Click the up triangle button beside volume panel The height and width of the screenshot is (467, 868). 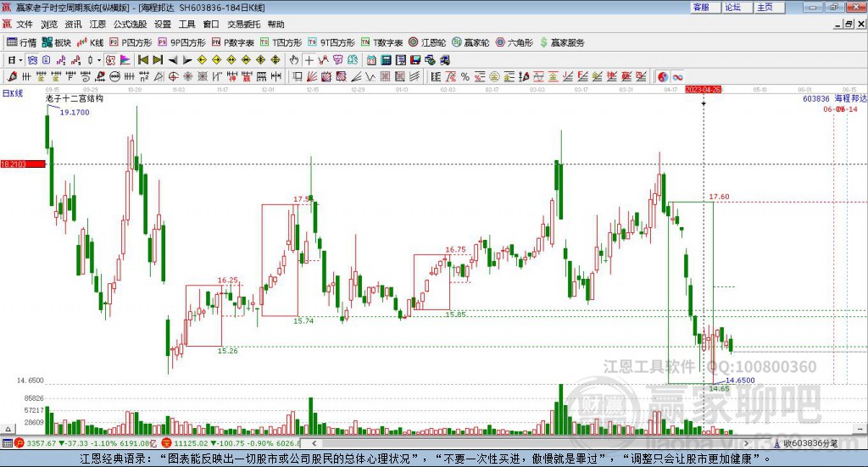click(8, 429)
